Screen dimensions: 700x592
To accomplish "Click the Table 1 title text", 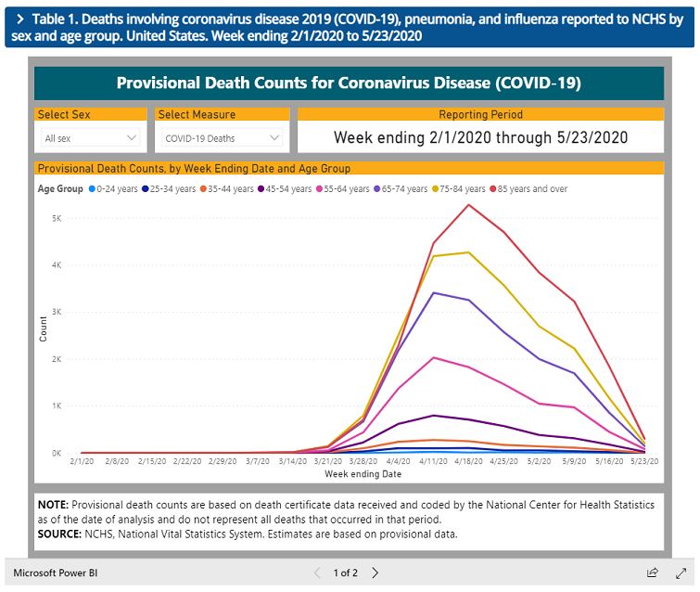I will click(352, 27).
